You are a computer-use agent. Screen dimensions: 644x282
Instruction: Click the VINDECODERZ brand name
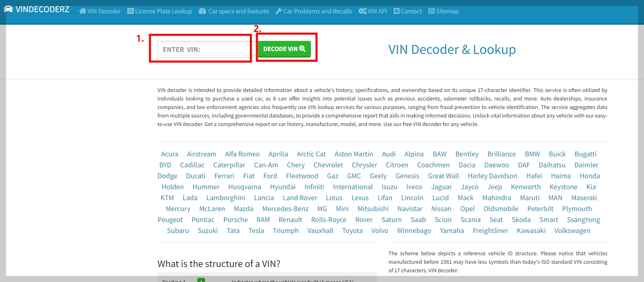click(x=43, y=9)
